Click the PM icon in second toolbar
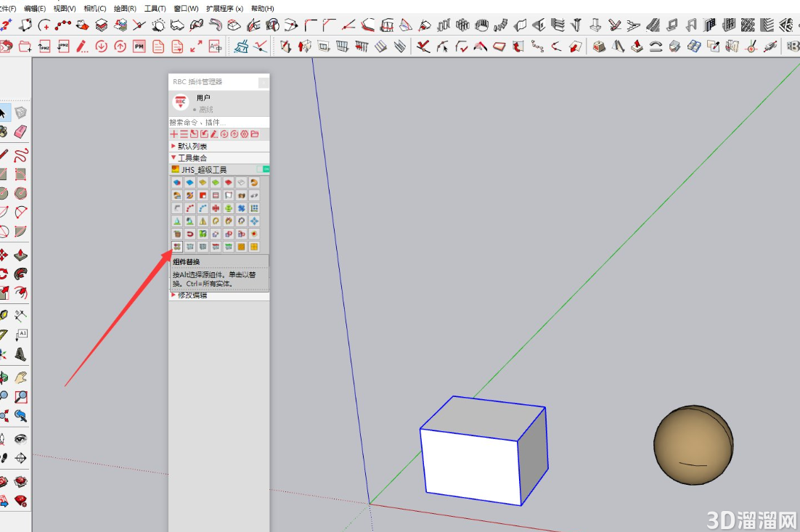The width and height of the screenshot is (800, 532). [139, 47]
